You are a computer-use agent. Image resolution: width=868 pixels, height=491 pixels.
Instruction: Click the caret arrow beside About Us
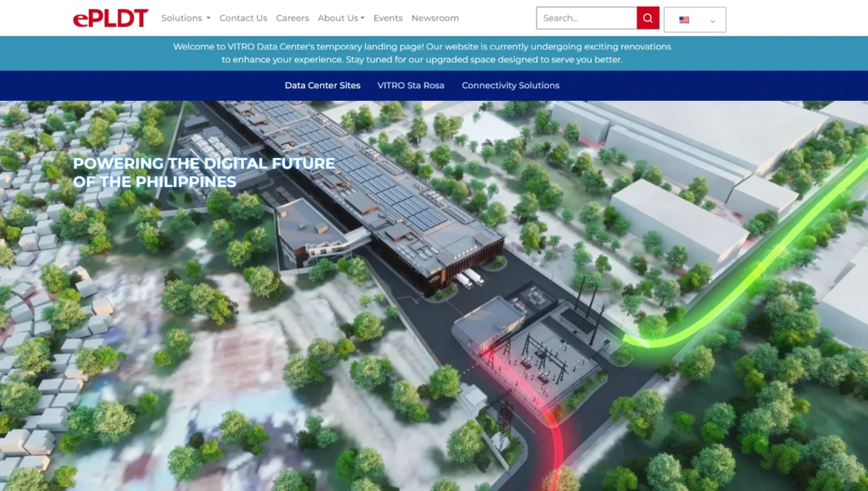click(362, 19)
